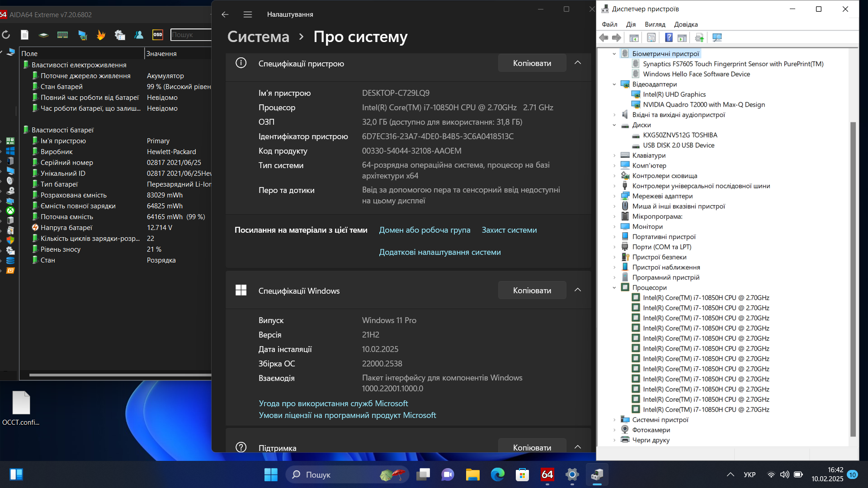Viewport: 868px width, 488px height.
Task: Open Додаткові налаштування системи link
Action: pyautogui.click(x=439, y=252)
